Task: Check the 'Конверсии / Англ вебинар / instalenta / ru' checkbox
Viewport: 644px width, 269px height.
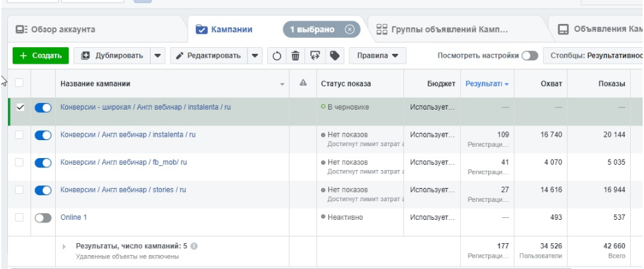Action: click(x=19, y=135)
